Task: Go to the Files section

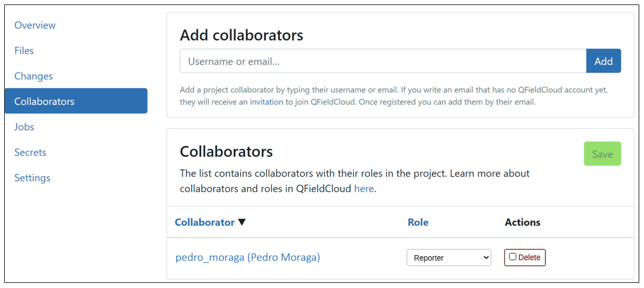Action: click(24, 51)
